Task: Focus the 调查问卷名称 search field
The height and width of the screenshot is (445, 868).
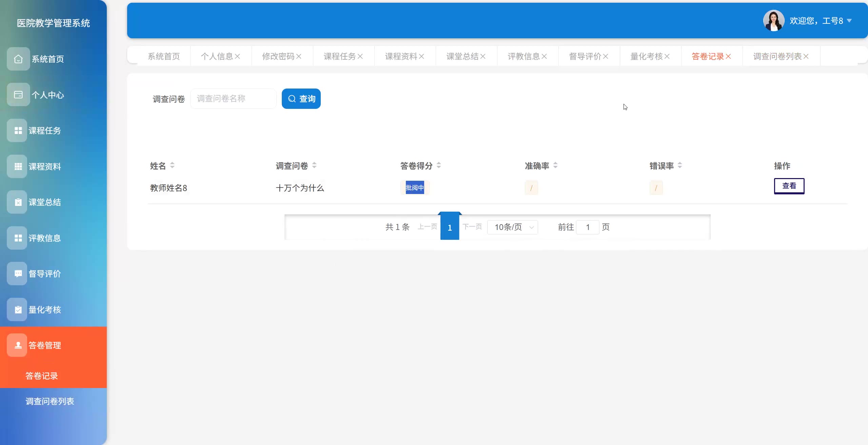Action: 233,99
